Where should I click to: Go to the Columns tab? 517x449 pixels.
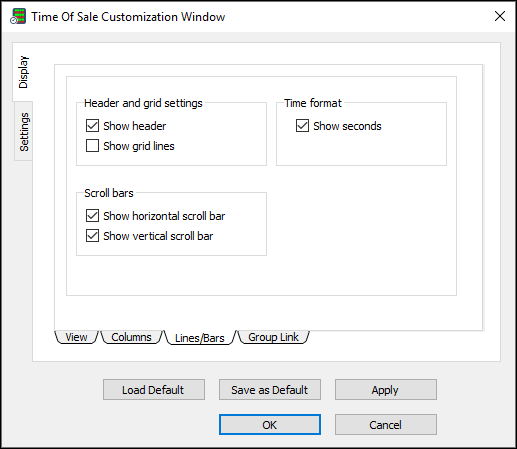131,337
